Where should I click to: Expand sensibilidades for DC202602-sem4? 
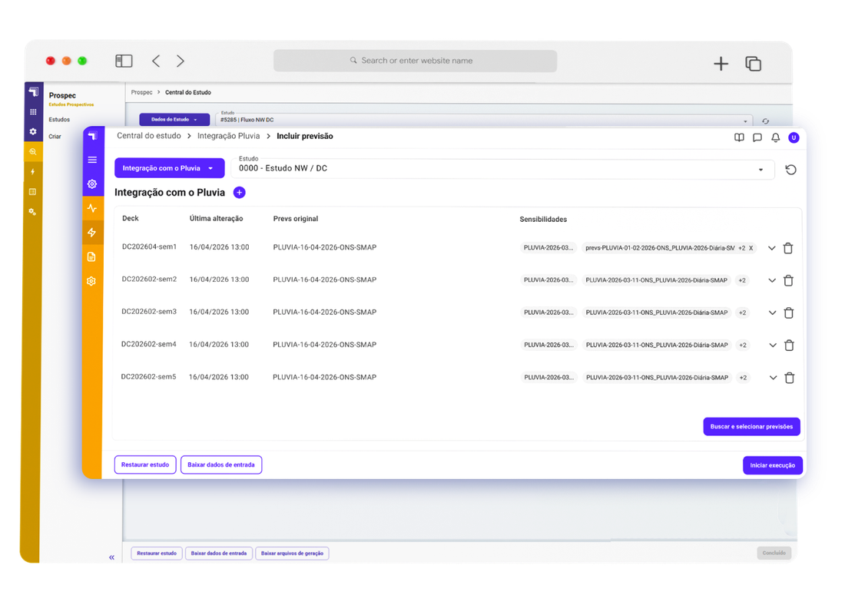pyautogui.click(x=773, y=345)
